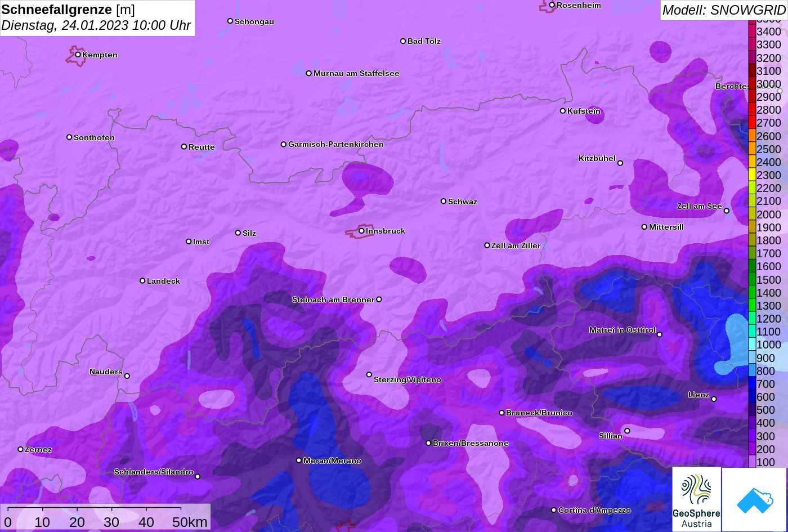Click the 'Meran/Merano' label
The image size is (788, 532).
332,461
